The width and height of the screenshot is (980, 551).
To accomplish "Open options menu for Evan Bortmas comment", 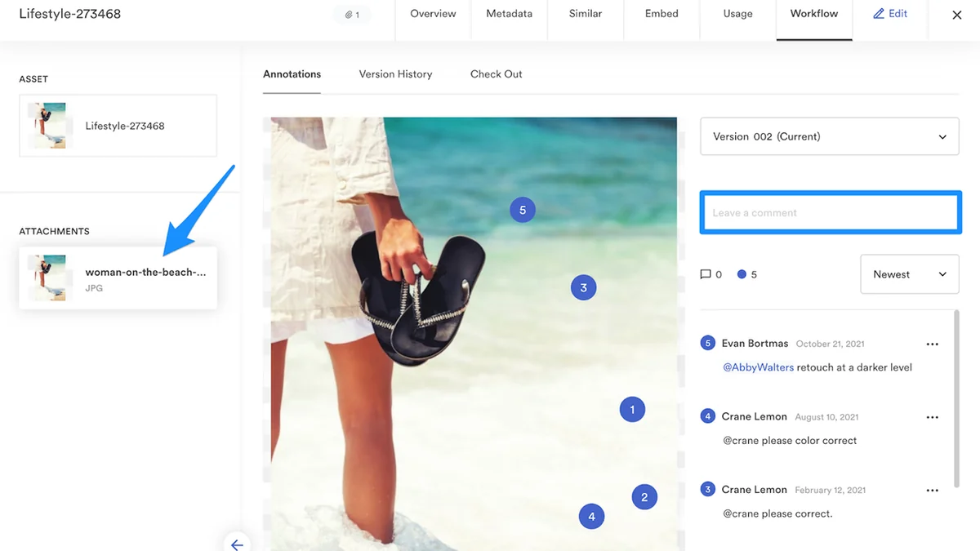I will click(933, 344).
